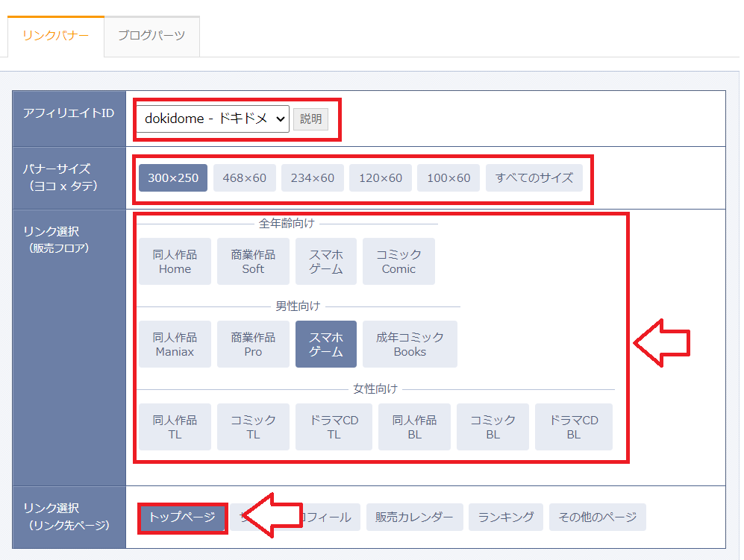Click the リンク選択 (販売フロア) label
Screen dimensions: 744x560
point(56,239)
